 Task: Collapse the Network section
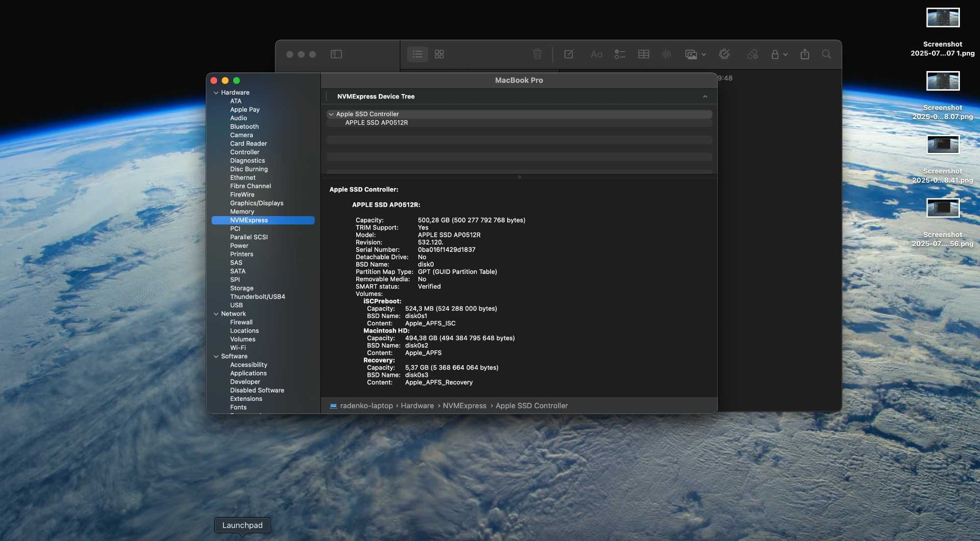[216, 314]
